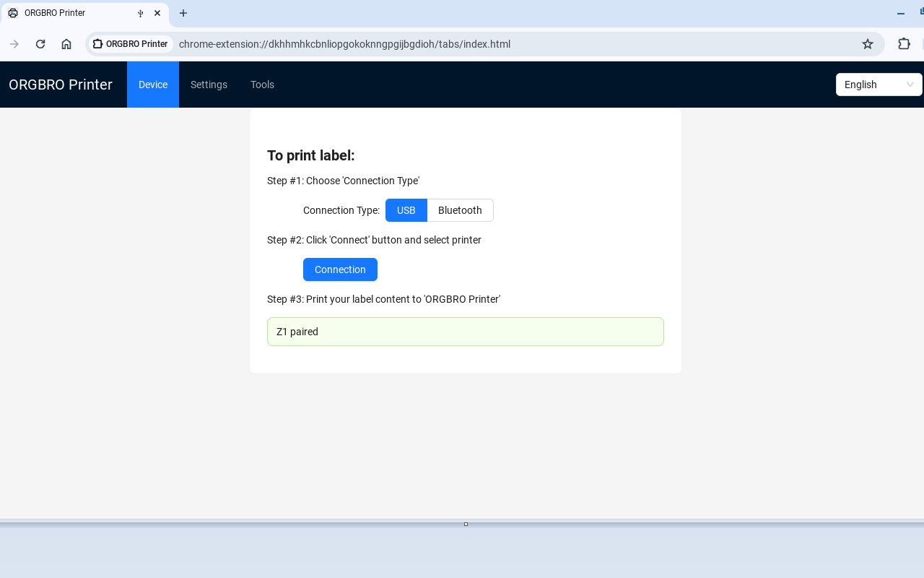Viewport: 924px width, 578px height.
Task: Open the Tools tab
Action: pos(262,85)
